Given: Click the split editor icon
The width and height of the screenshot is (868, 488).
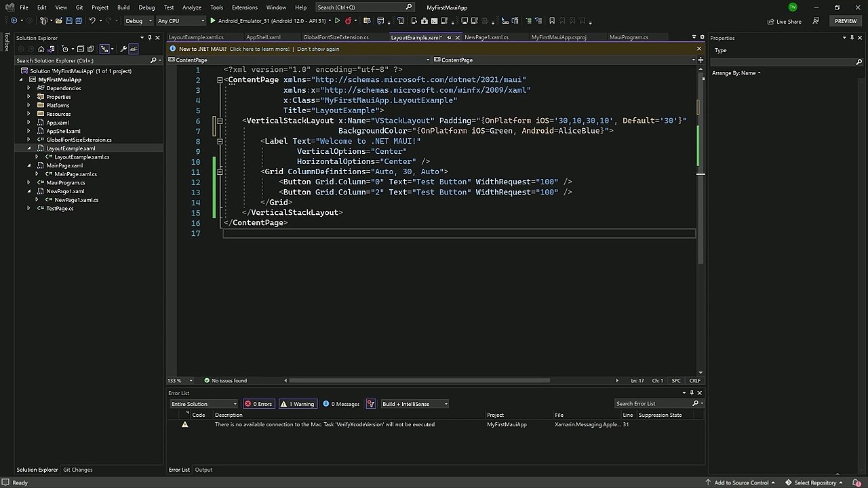Looking at the screenshot, I should (x=701, y=60).
